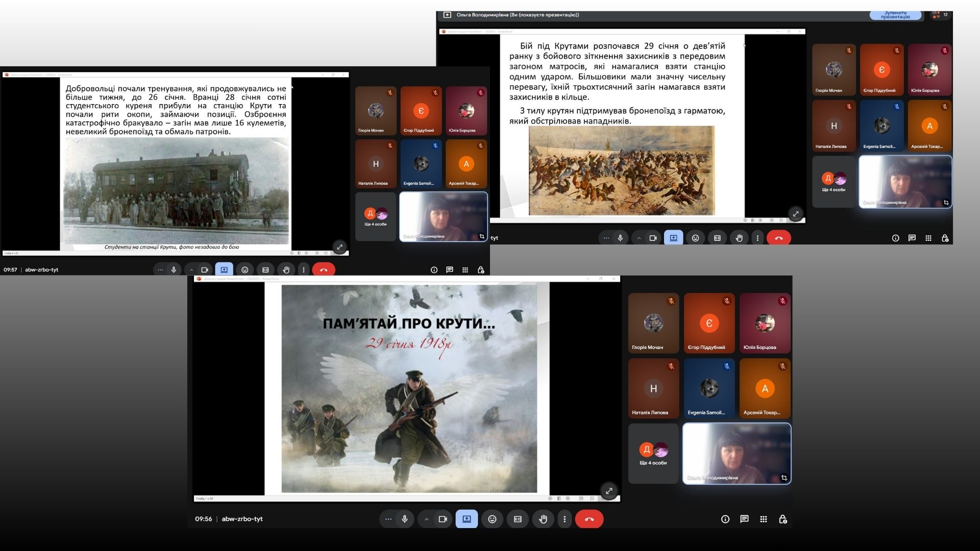Toggle camera in the bottom meeting window
Image resolution: width=980 pixels, height=551 pixels.
pyautogui.click(x=443, y=519)
